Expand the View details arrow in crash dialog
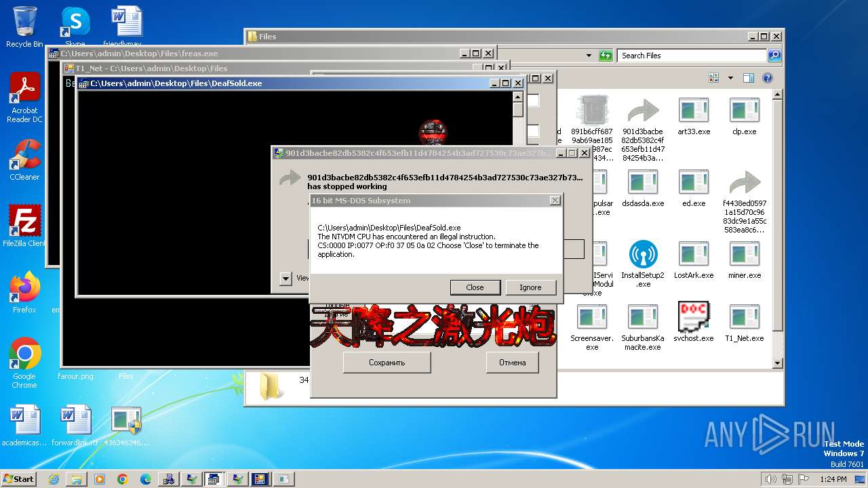This screenshot has height=488, width=868. coord(285,278)
